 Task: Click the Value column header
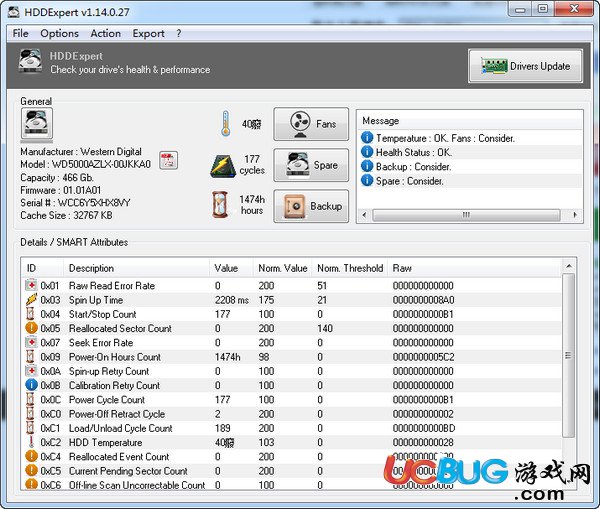pyautogui.click(x=231, y=268)
